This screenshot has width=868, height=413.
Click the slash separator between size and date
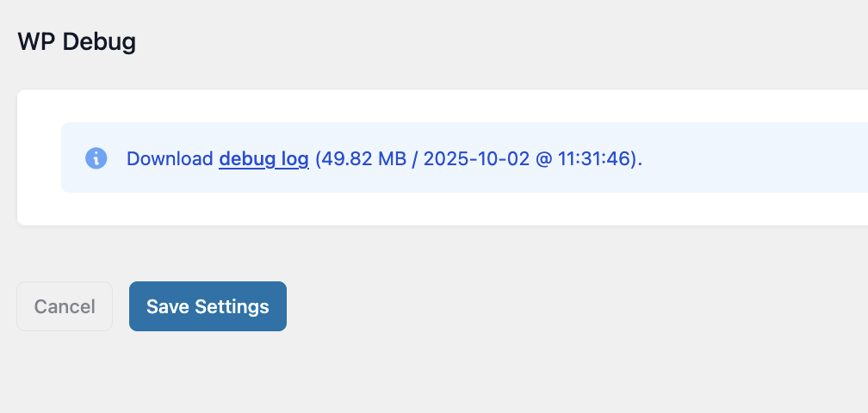pyautogui.click(x=414, y=159)
